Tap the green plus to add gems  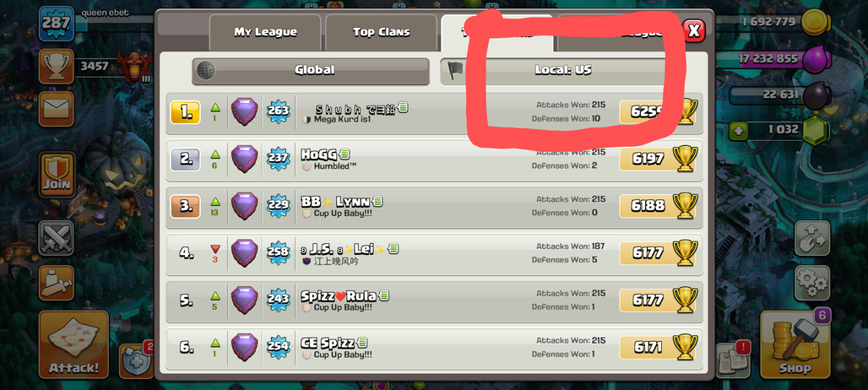[738, 131]
